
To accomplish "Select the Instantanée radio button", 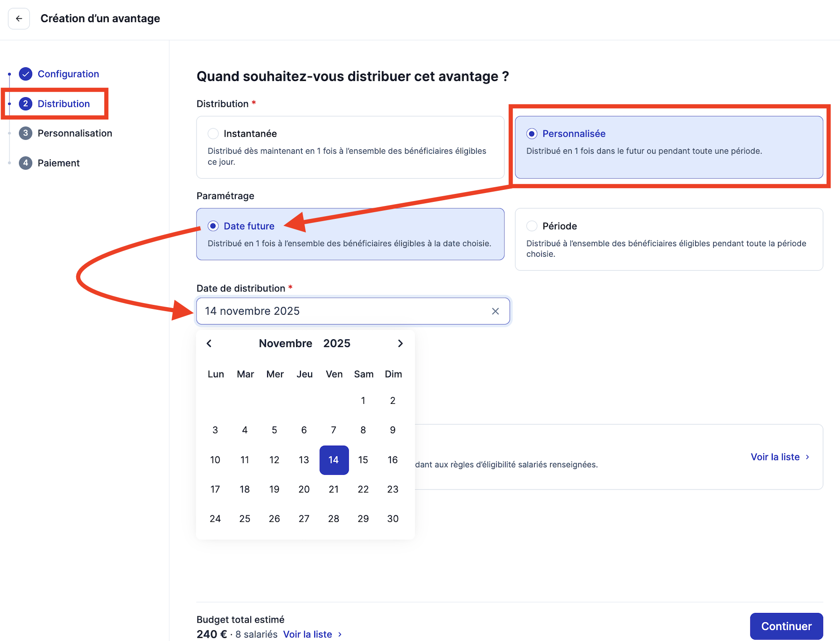I will click(x=213, y=134).
